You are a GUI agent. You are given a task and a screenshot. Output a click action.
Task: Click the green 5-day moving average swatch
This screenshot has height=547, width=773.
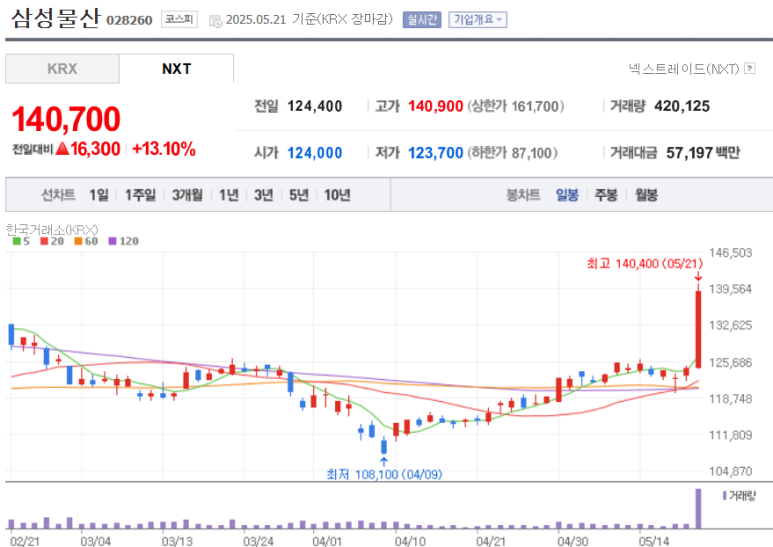click(17, 241)
